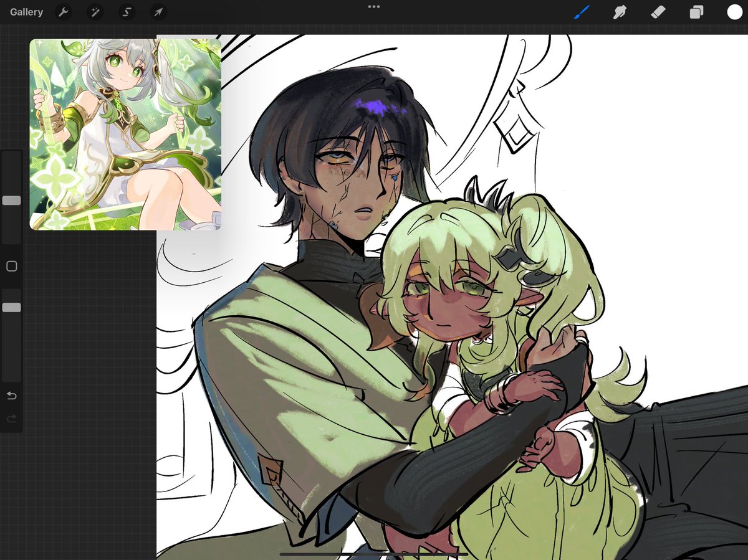Open the Actions wrench menu

pyautogui.click(x=63, y=12)
